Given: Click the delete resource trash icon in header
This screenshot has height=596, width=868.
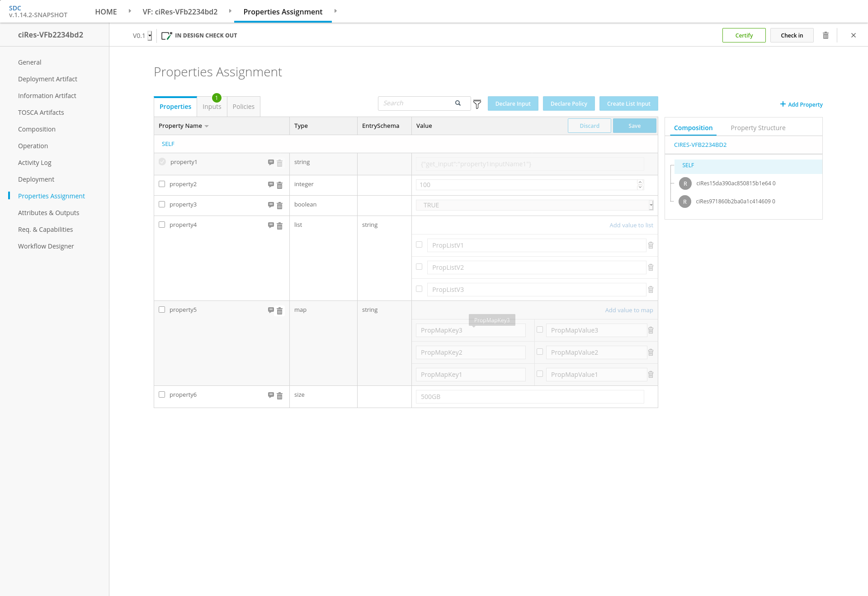Looking at the screenshot, I should pos(826,35).
